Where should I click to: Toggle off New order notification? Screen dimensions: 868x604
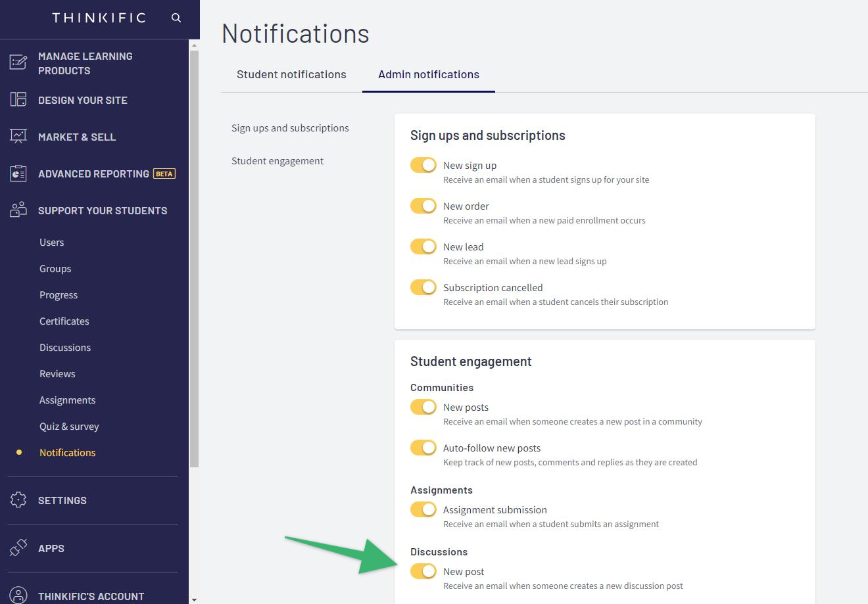[x=423, y=206]
